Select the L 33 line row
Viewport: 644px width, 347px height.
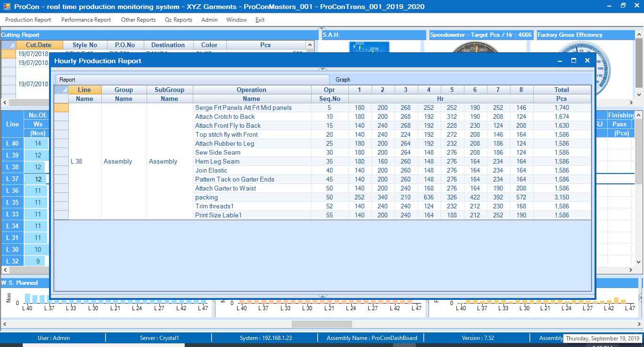[x=12, y=214]
